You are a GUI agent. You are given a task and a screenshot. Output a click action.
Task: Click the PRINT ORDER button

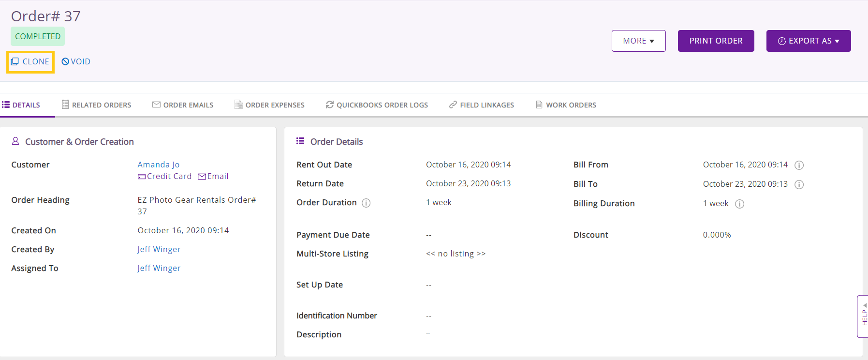[716, 41]
